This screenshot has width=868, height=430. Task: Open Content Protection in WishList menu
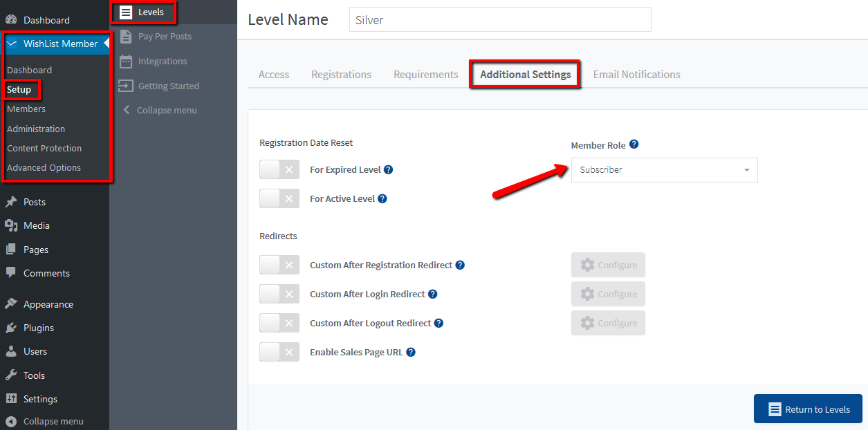pos(44,149)
